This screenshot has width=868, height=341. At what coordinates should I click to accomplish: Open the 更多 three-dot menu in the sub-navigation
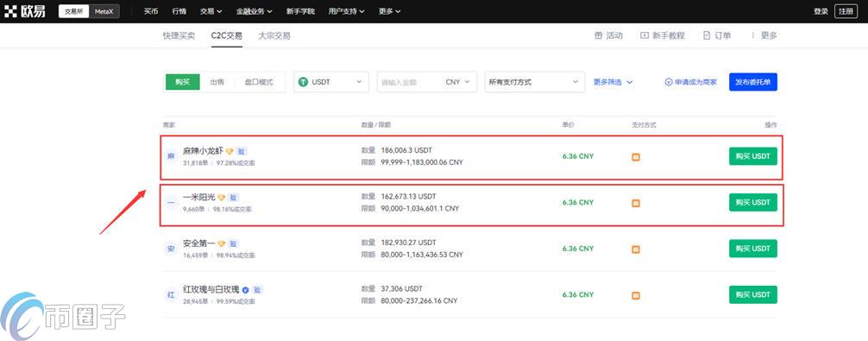(764, 35)
